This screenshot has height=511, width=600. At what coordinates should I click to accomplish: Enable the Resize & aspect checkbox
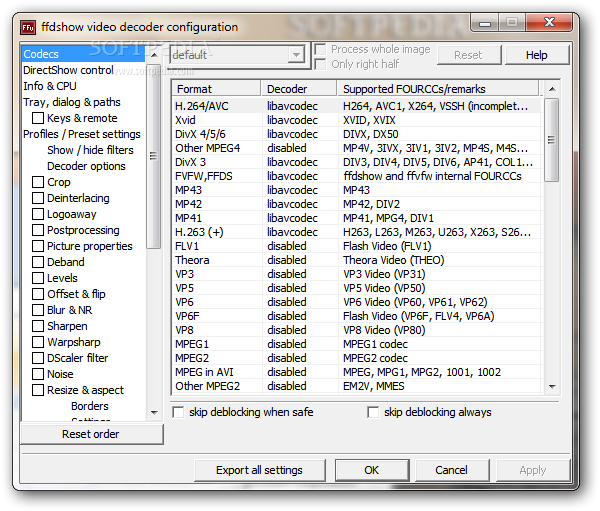coord(38,390)
